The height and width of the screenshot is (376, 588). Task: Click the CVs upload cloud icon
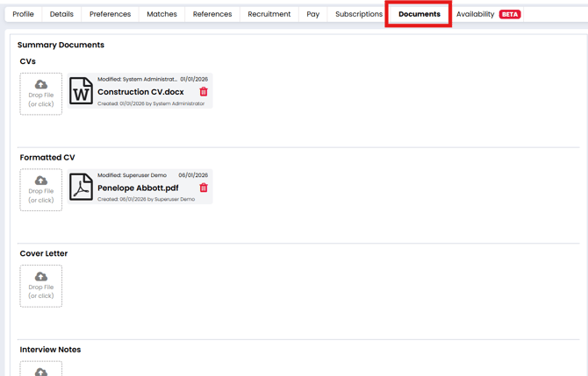[41, 85]
